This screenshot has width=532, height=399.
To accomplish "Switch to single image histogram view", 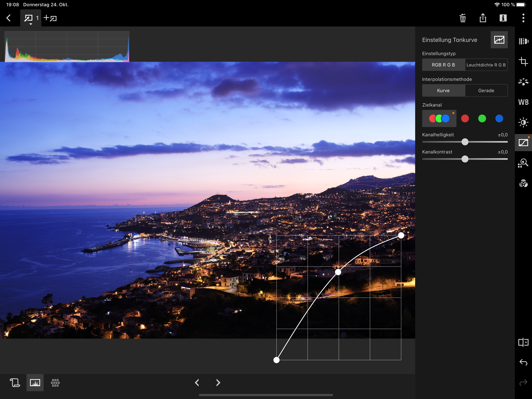I will tap(35, 382).
